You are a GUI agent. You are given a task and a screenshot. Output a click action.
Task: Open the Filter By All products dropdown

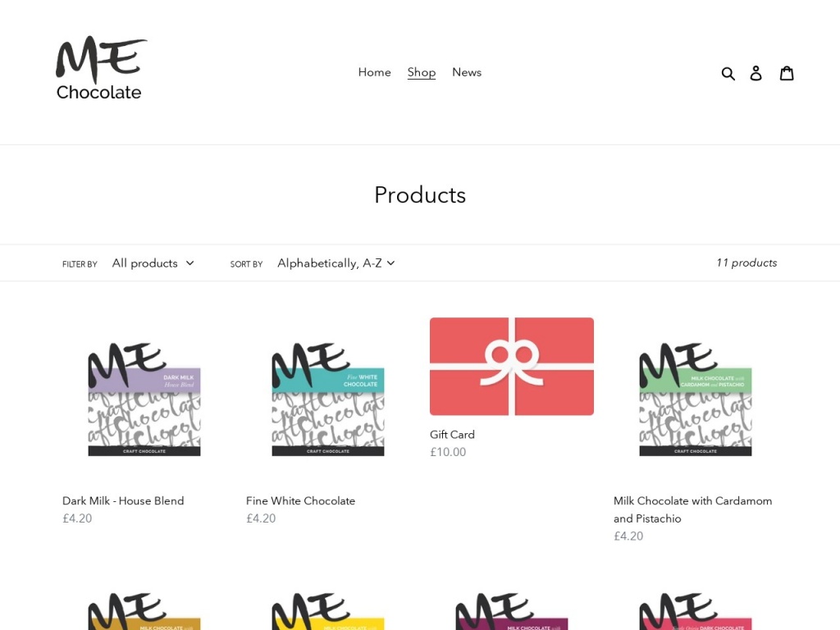click(x=153, y=263)
